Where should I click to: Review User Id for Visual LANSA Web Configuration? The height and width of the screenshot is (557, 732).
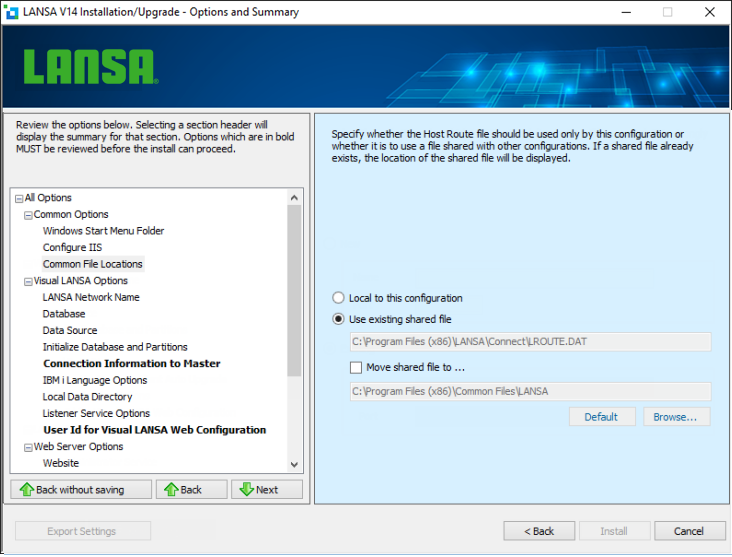155,430
